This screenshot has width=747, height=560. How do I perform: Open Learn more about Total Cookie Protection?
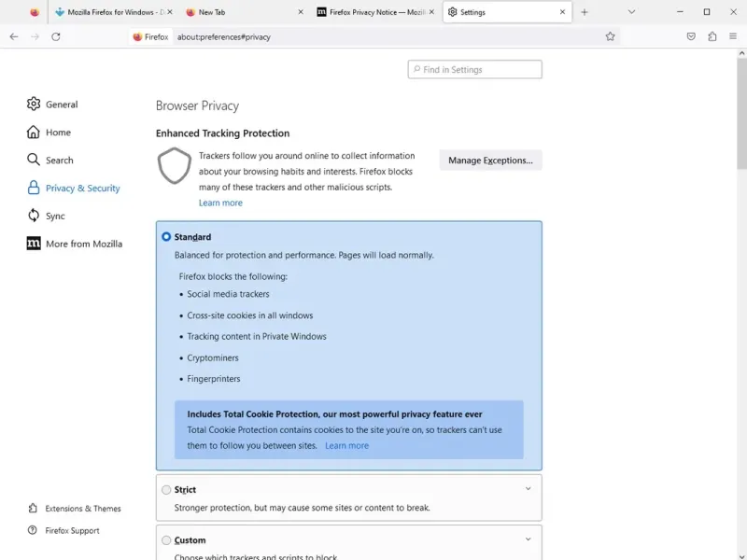coord(346,446)
